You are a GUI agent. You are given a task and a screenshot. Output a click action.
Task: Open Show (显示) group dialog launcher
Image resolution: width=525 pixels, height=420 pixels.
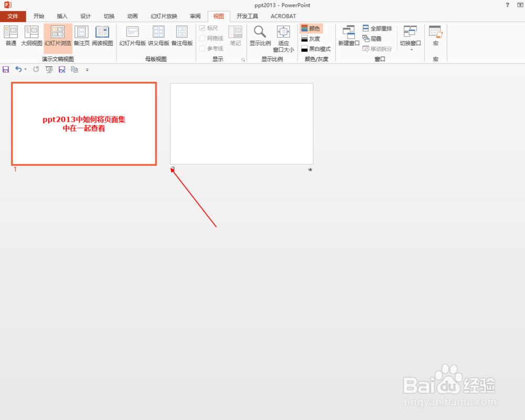[x=243, y=60]
